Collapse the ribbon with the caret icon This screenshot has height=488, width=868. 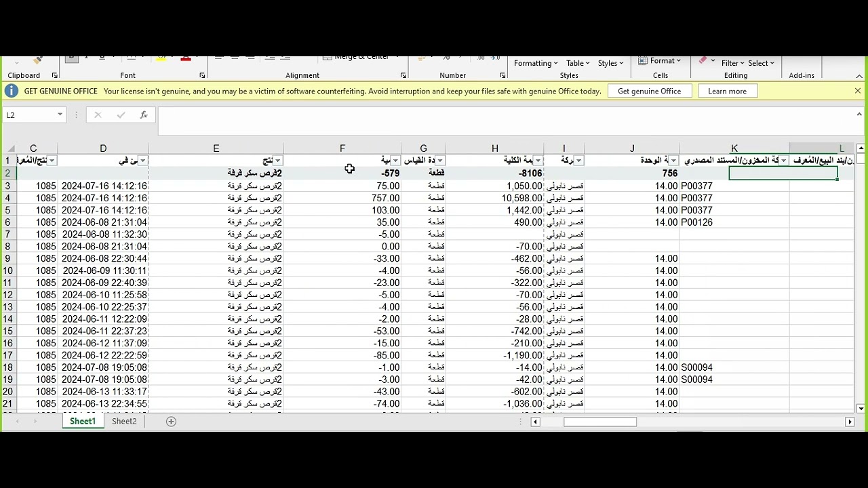(859, 75)
